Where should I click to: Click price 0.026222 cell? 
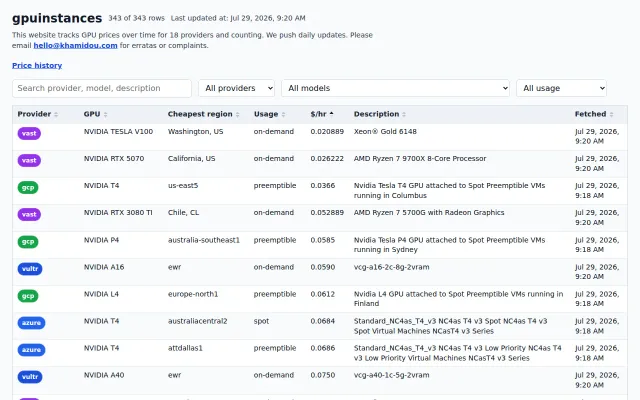pyautogui.click(x=327, y=158)
